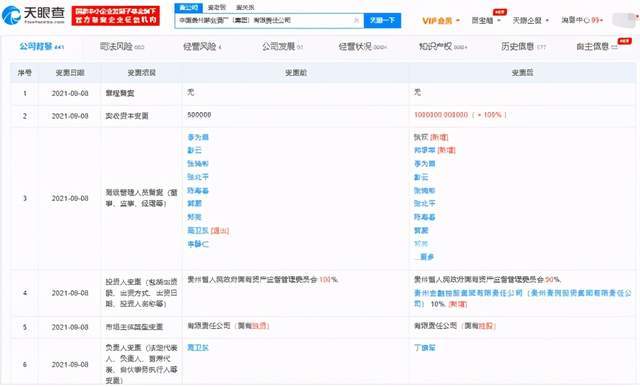
Task: Click 有限责任公司（国有独资）in row 5
Action: tap(228, 326)
